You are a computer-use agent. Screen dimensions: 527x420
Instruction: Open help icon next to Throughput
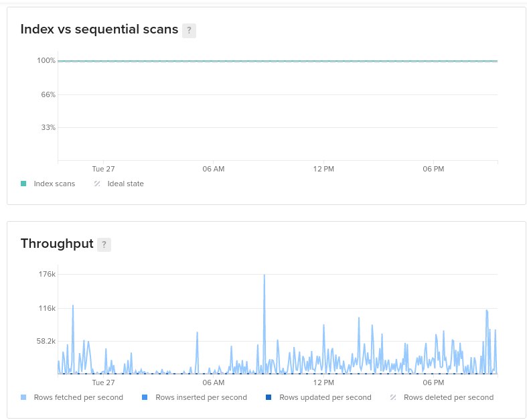pyautogui.click(x=104, y=244)
